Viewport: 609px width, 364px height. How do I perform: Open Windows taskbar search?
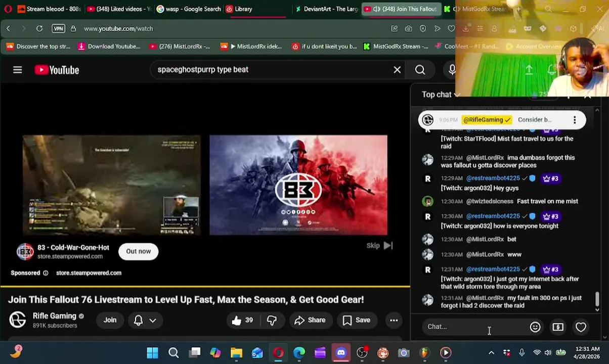(173, 353)
